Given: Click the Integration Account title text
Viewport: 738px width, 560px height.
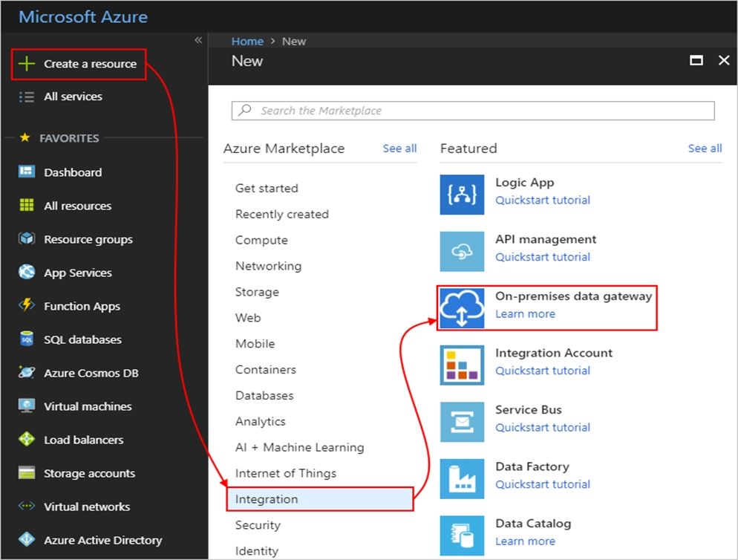Looking at the screenshot, I should pyautogui.click(x=554, y=354).
